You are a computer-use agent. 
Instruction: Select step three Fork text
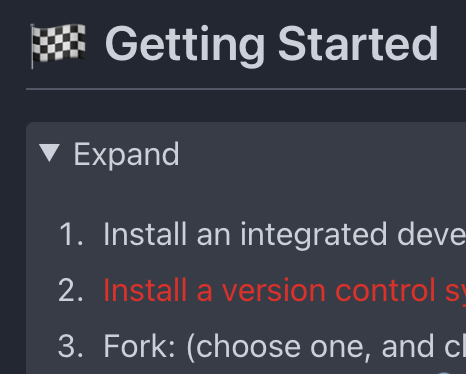(x=284, y=347)
